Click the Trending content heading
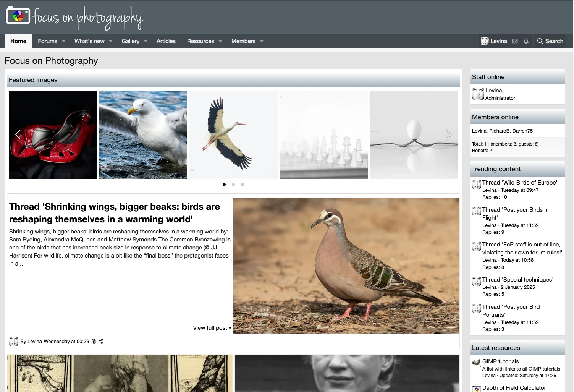The image size is (574, 392). point(496,169)
